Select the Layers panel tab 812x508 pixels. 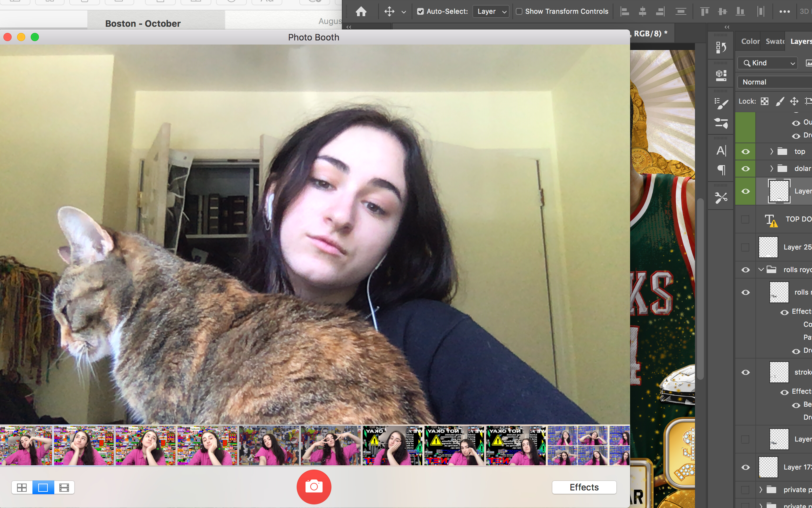pyautogui.click(x=801, y=41)
